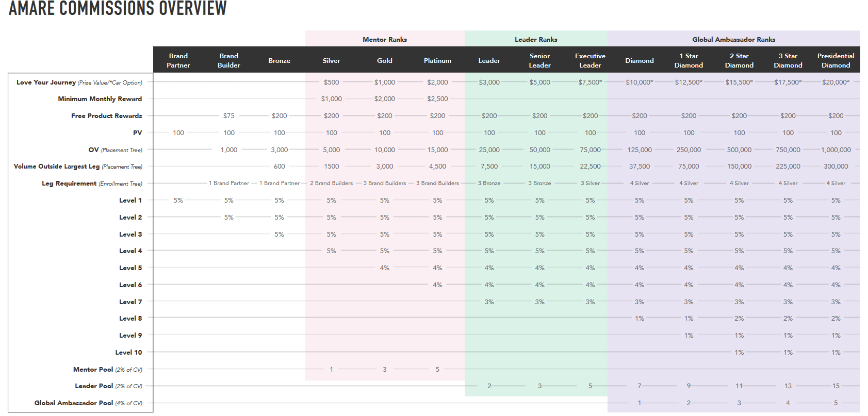Click the 1,000 Brand Builder OV value

[x=229, y=150]
